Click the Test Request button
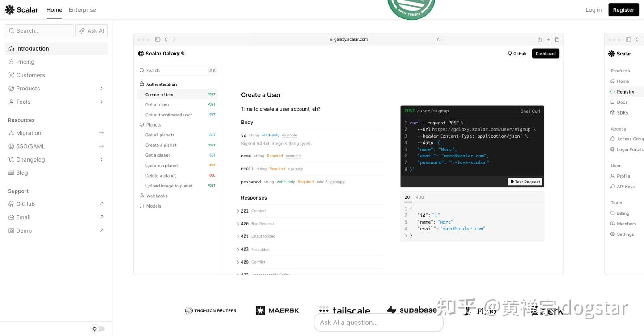This screenshot has width=644, height=336. coord(525,182)
